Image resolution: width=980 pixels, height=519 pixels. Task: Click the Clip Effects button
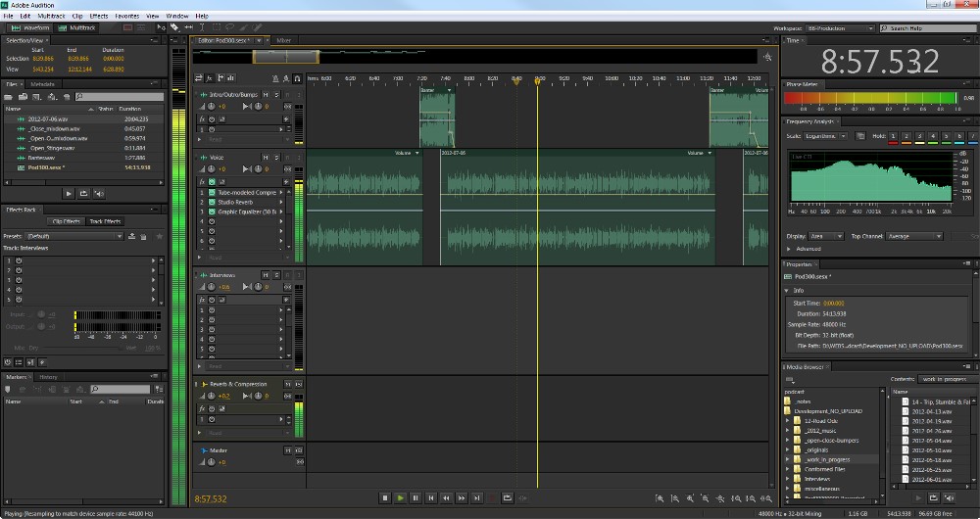(67, 221)
